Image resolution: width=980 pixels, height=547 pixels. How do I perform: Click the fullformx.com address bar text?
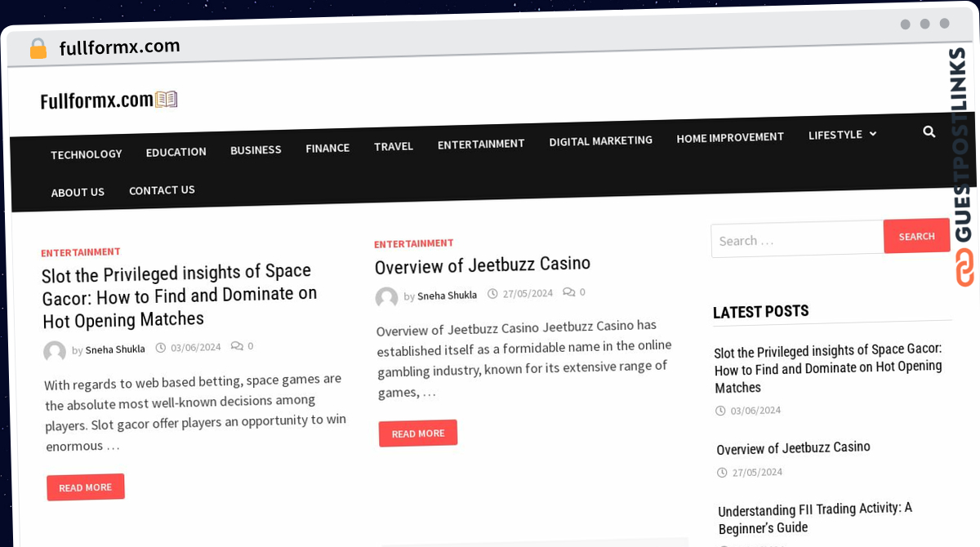click(119, 47)
